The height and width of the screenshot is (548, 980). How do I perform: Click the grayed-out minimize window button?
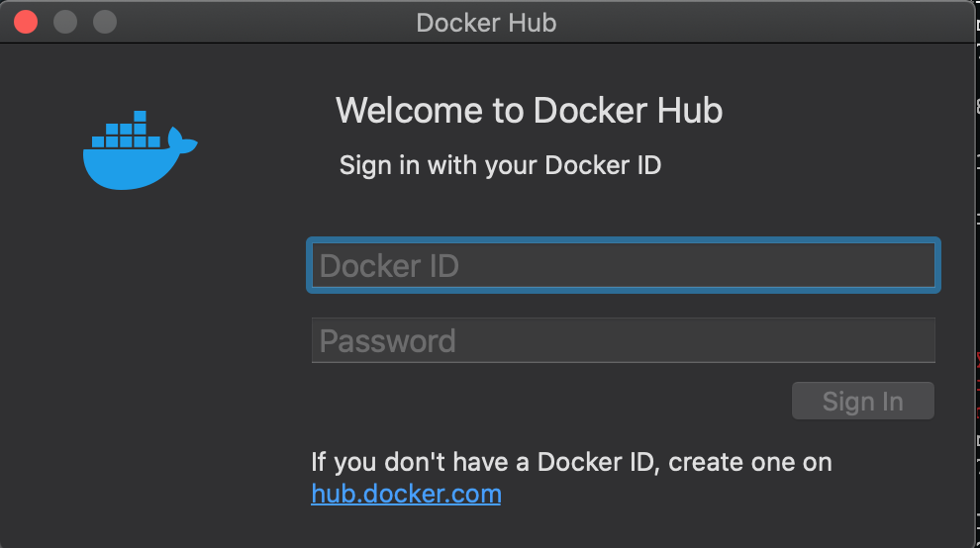(x=65, y=23)
